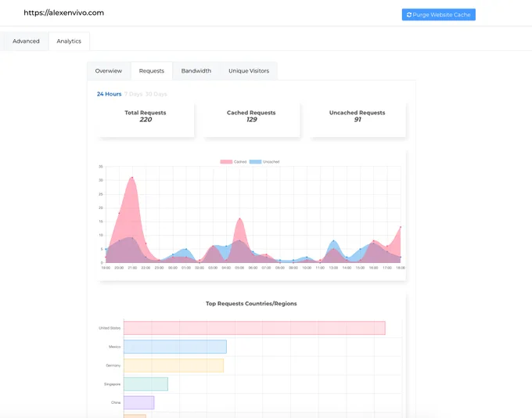This screenshot has height=418, width=532.
Task: Select the Analytics tab
Action: (x=69, y=41)
